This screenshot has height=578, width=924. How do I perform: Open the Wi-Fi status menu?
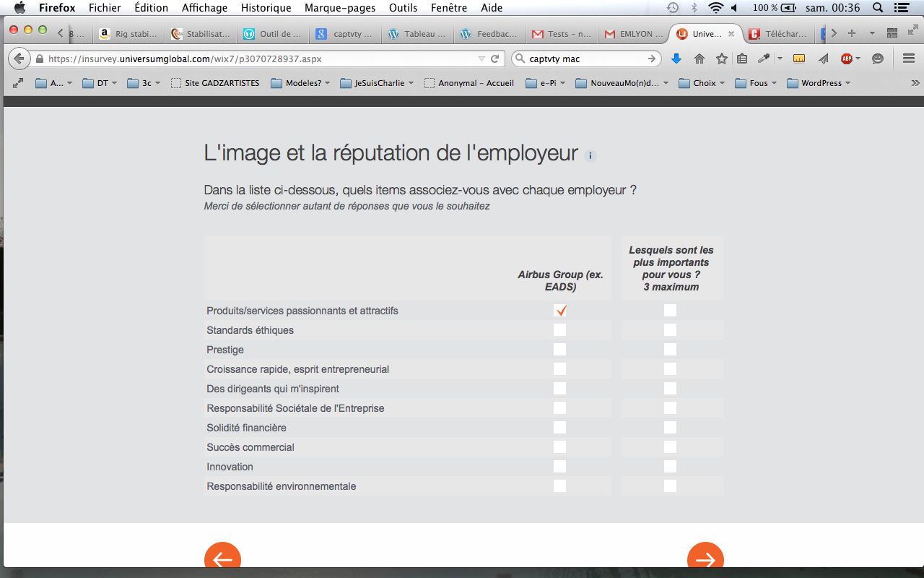[x=715, y=8]
